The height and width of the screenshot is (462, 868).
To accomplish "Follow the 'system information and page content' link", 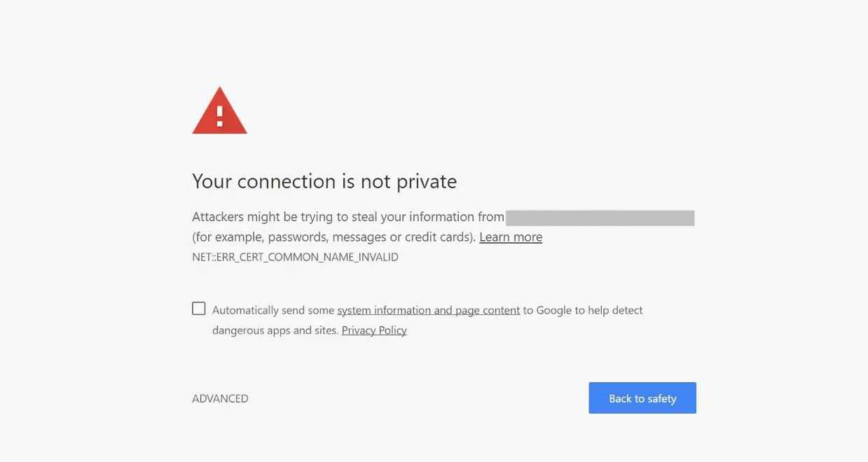I will 428,309.
